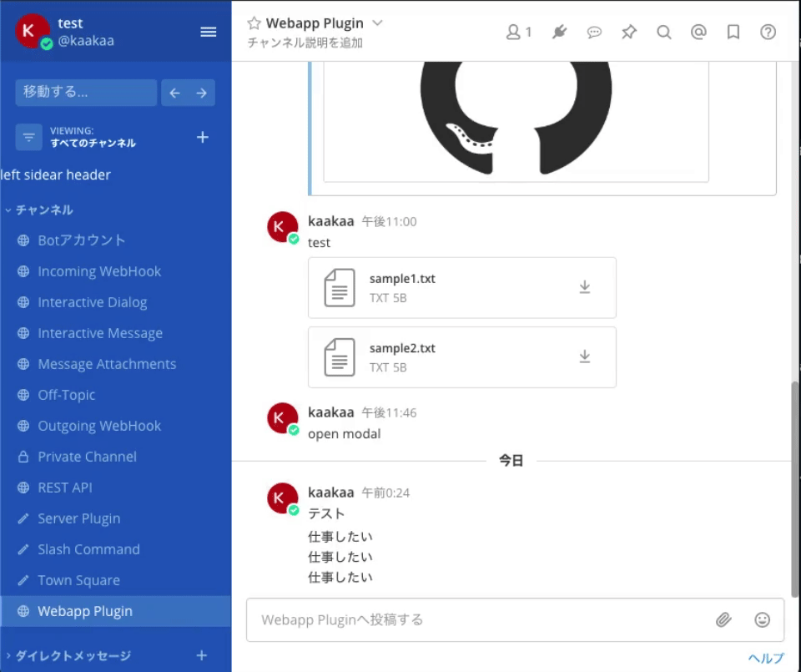Open the Private Channel
Viewport: 801px width, 672px height.
pos(115,457)
